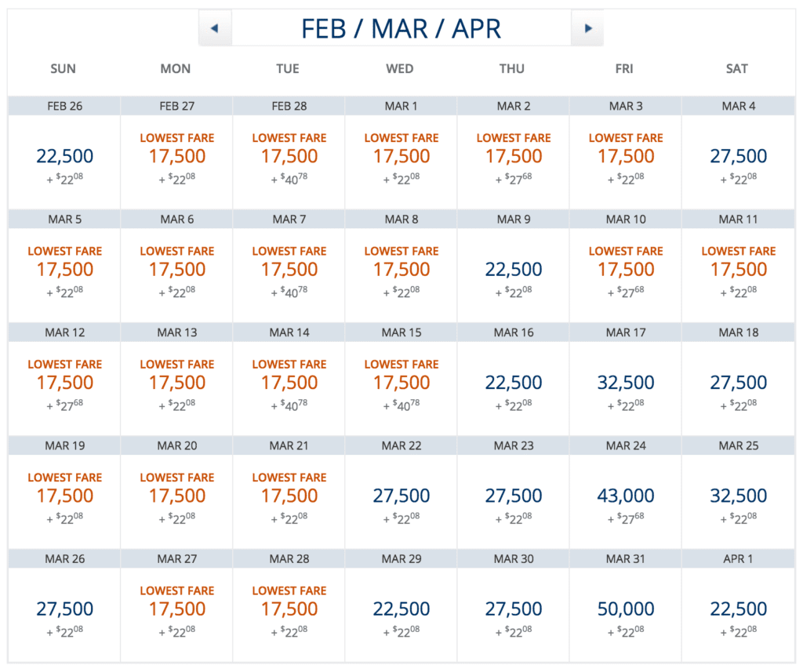Select the Mar 26 fare of 27,500
Image resolution: width=803 pixels, height=672 pixels.
click(64, 608)
